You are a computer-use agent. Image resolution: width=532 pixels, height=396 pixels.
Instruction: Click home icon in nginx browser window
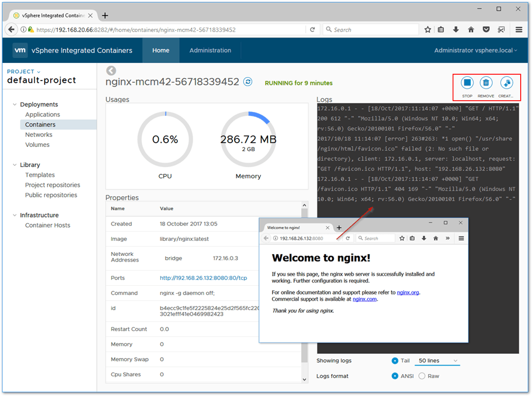436,238
